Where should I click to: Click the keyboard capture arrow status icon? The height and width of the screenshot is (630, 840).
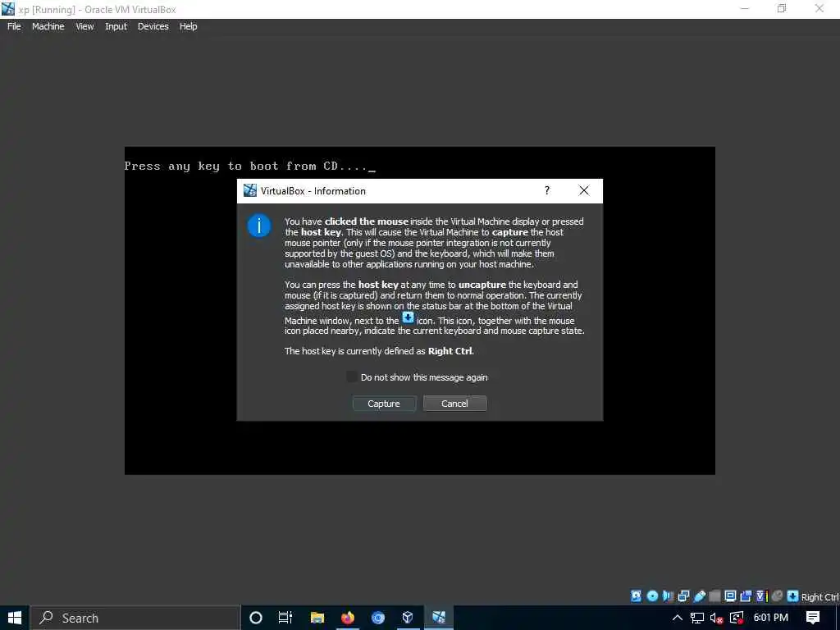(793, 596)
